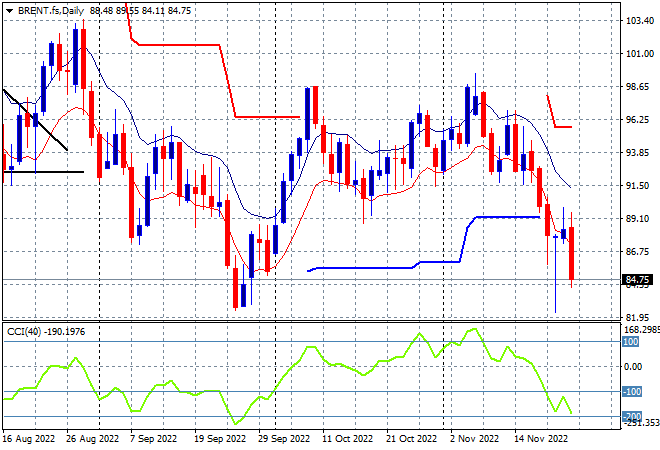This screenshot has height=450, width=660.
Task: Click the CCI -200 level label
Action: pyautogui.click(x=632, y=416)
